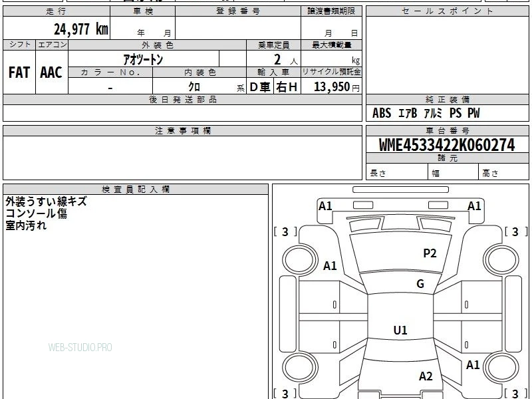Select chassis number WME4533422K060274
Screen dimensions: 532x399
[447, 145]
